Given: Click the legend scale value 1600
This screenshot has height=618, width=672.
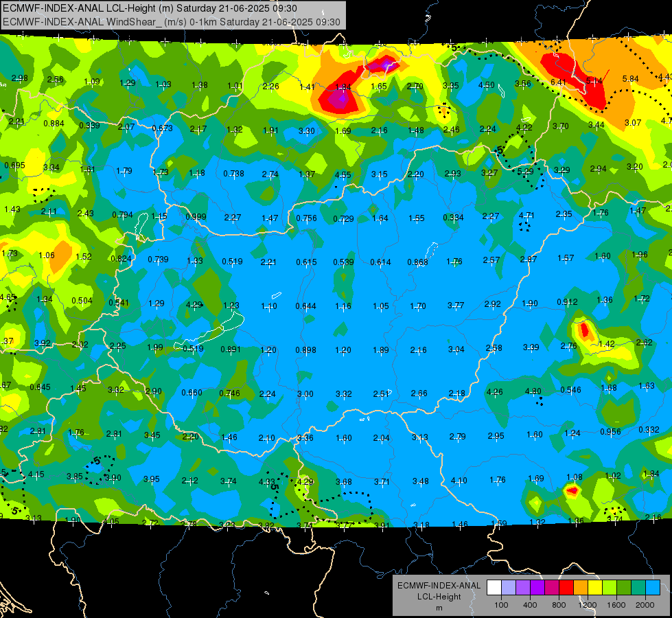Looking at the screenshot, I should [x=616, y=605].
